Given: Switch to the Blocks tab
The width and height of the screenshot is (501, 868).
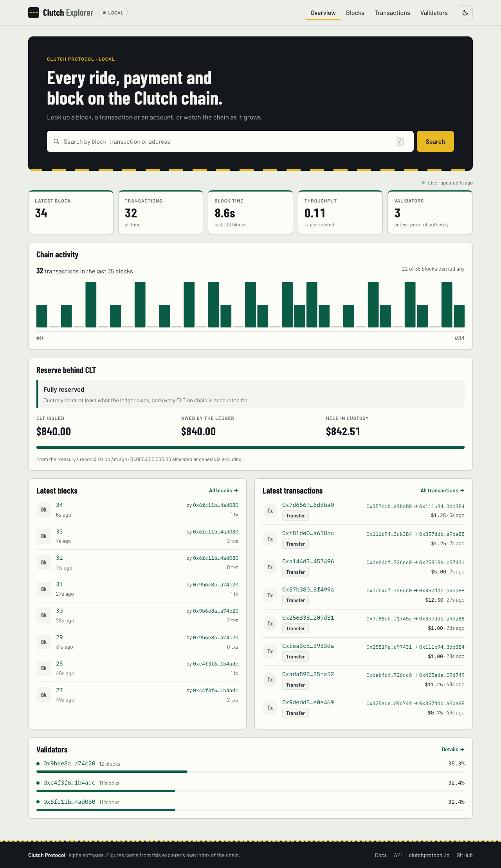Looking at the screenshot, I should click(355, 13).
